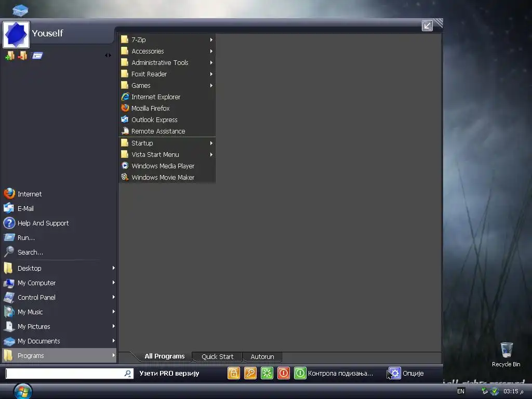
Task: Click inside the search input field
Action: coord(64,373)
